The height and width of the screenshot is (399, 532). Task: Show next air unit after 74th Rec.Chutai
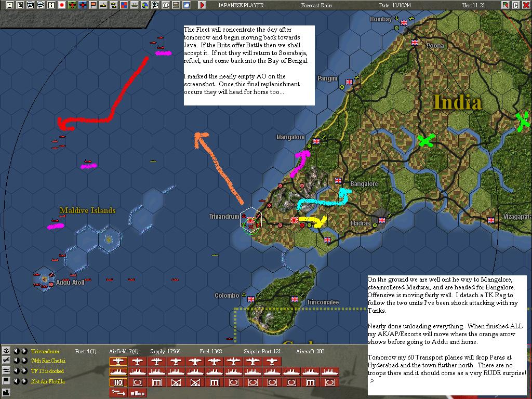(24, 361)
